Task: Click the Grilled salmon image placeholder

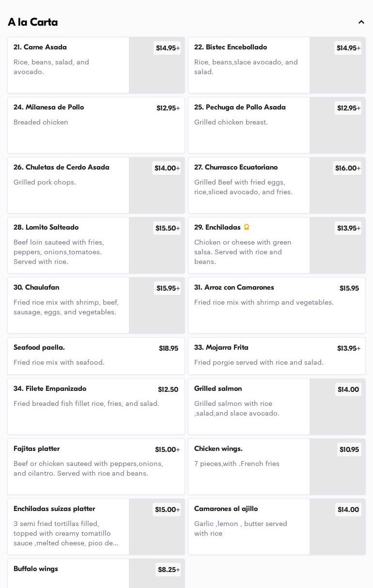Action: click(337, 415)
